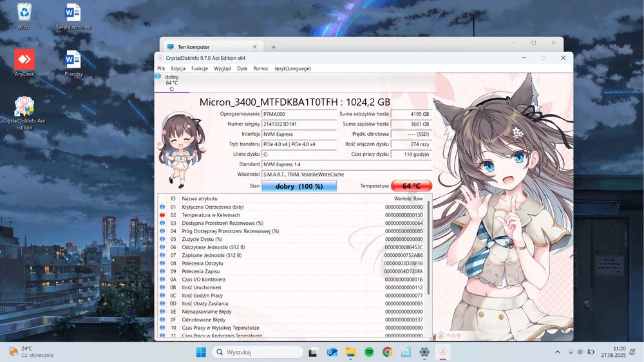Image resolution: width=644 pixels, height=362 pixels.
Task: Open File Explorer from the taskbar
Action: [350, 352]
